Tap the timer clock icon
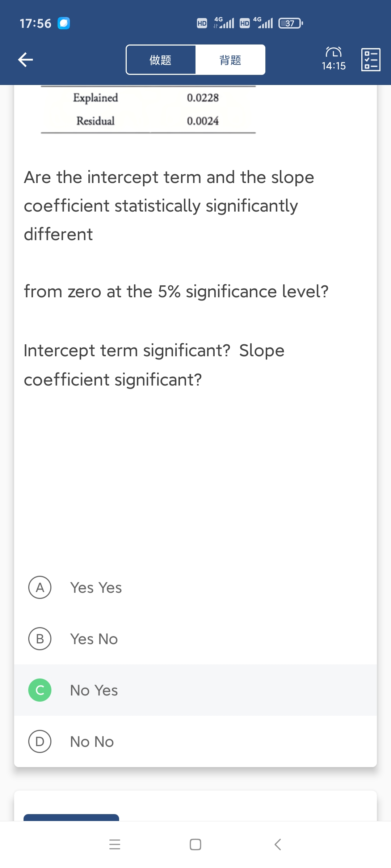 pyautogui.click(x=333, y=53)
